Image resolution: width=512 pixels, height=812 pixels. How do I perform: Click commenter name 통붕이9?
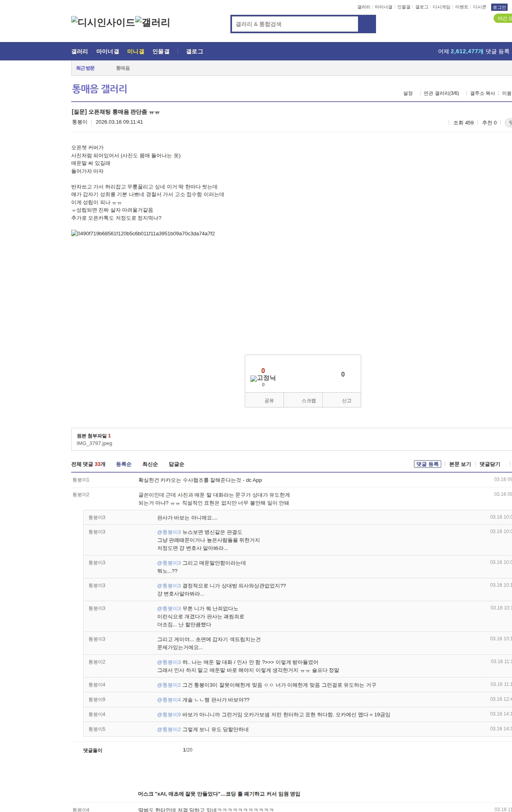pyautogui.click(x=97, y=700)
